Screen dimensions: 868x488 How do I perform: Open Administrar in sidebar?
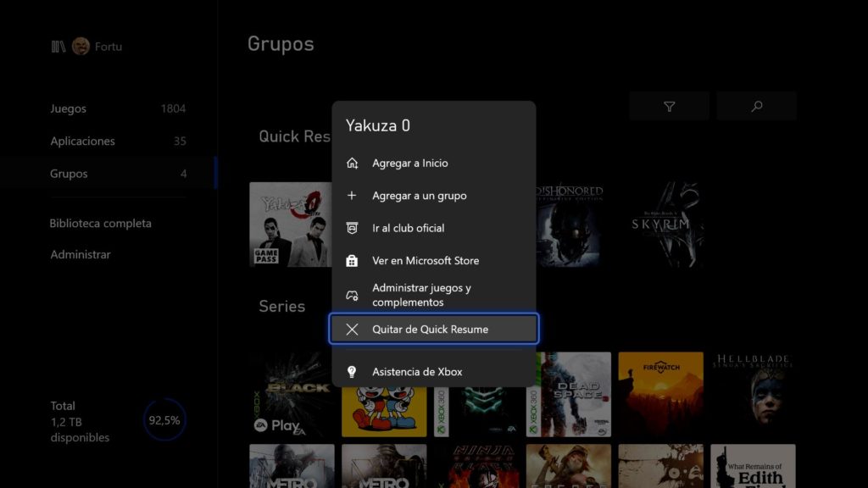pyautogui.click(x=81, y=254)
